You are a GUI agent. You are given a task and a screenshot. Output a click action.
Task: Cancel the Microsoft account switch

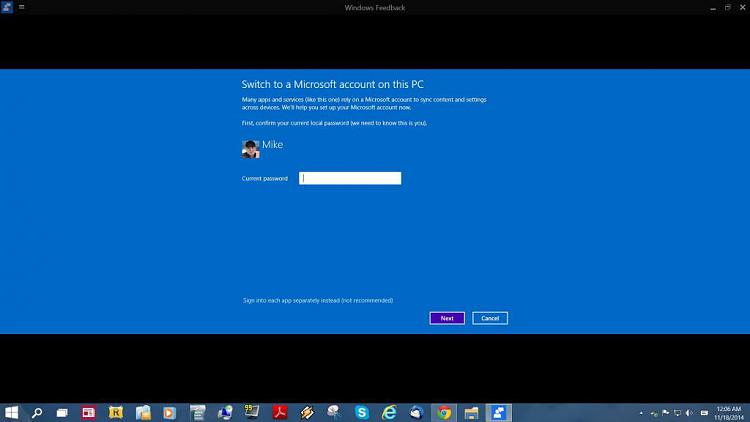click(490, 318)
